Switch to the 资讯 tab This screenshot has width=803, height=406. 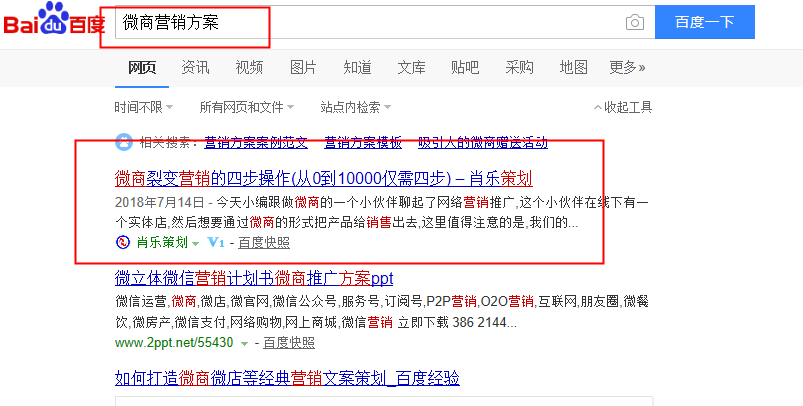[195, 67]
